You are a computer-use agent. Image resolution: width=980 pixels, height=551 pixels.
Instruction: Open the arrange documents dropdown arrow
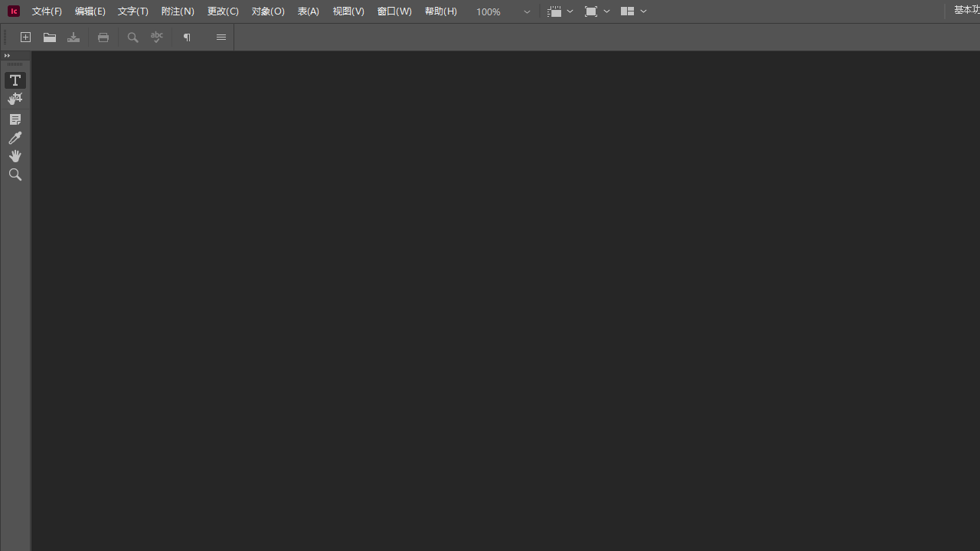[644, 11]
